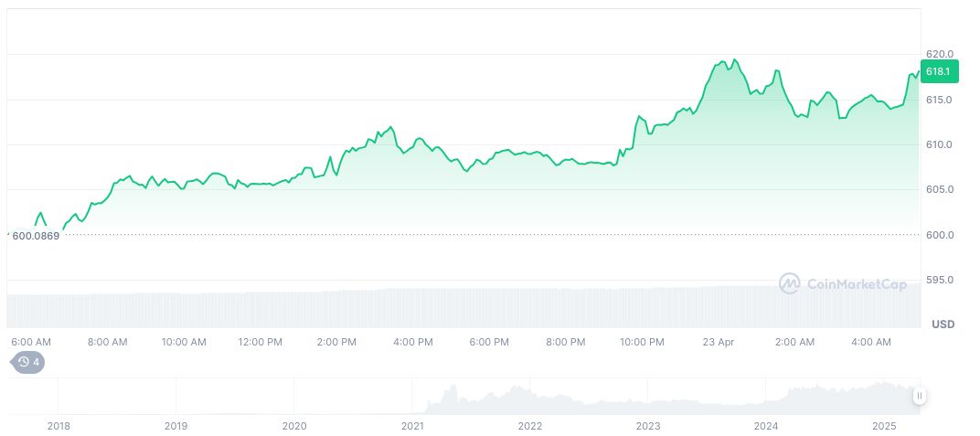Viewport: 980px width, 436px height.
Task: Click the 620.0 price axis label
Action: 940,55
